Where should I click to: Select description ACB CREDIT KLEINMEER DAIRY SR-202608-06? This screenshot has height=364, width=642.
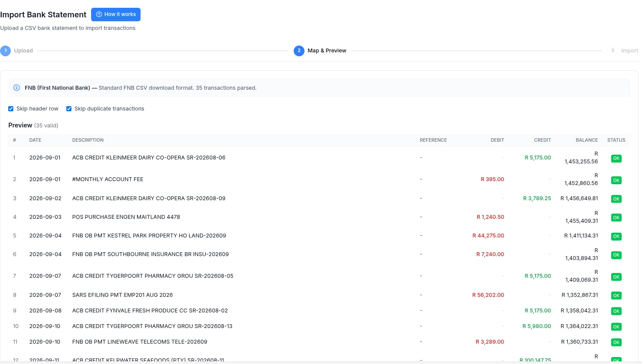[x=149, y=158]
